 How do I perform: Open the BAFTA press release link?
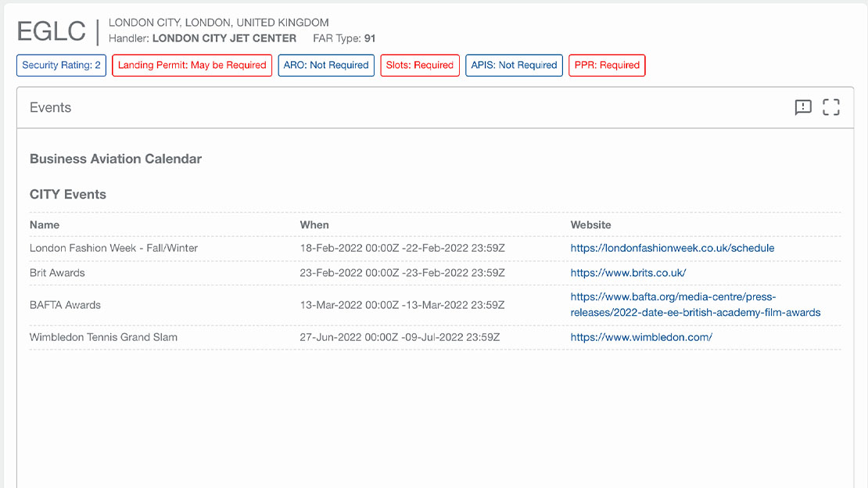pyautogui.click(x=695, y=305)
